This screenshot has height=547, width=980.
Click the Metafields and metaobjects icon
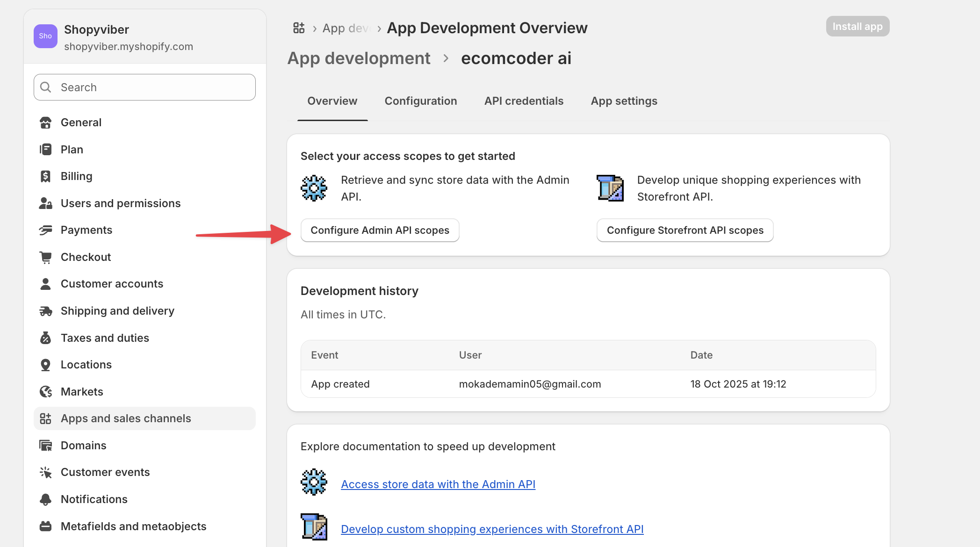(x=46, y=525)
